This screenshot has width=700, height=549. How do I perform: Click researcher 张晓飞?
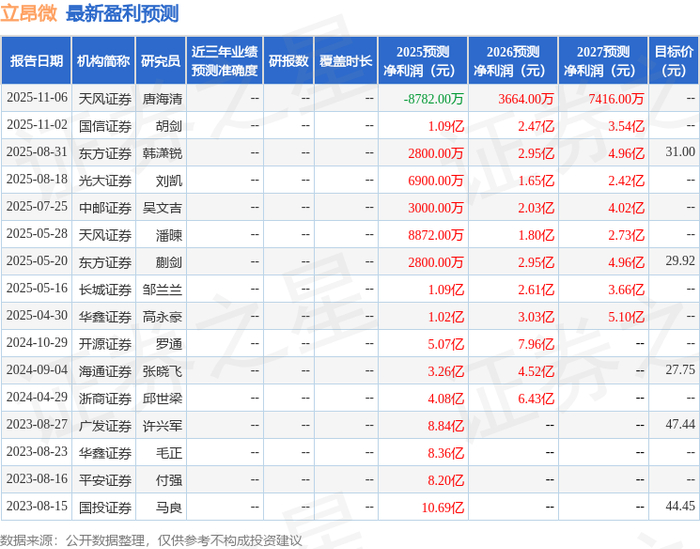point(162,371)
